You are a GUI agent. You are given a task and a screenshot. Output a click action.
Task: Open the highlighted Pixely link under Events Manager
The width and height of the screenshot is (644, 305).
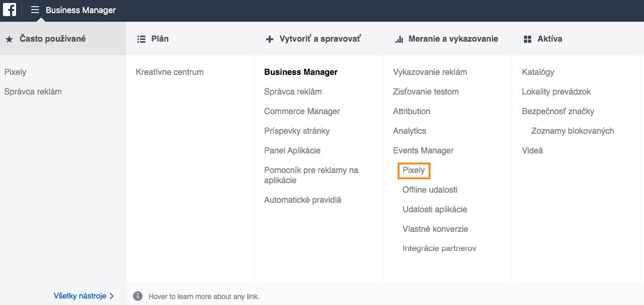click(x=413, y=171)
